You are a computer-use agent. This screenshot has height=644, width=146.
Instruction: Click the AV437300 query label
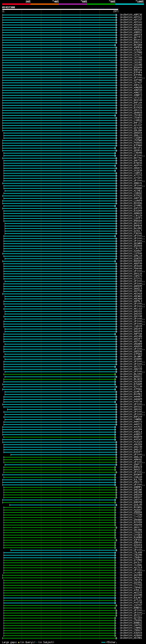point(8,8)
